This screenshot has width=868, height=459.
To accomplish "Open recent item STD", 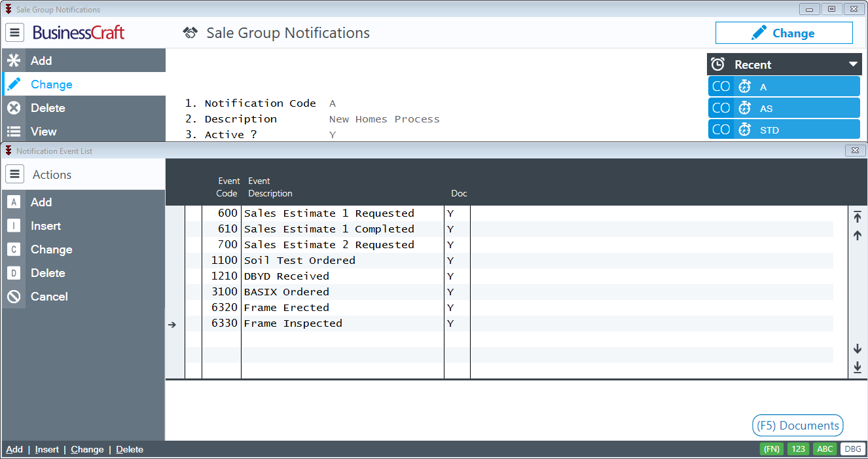I will pos(784,130).
